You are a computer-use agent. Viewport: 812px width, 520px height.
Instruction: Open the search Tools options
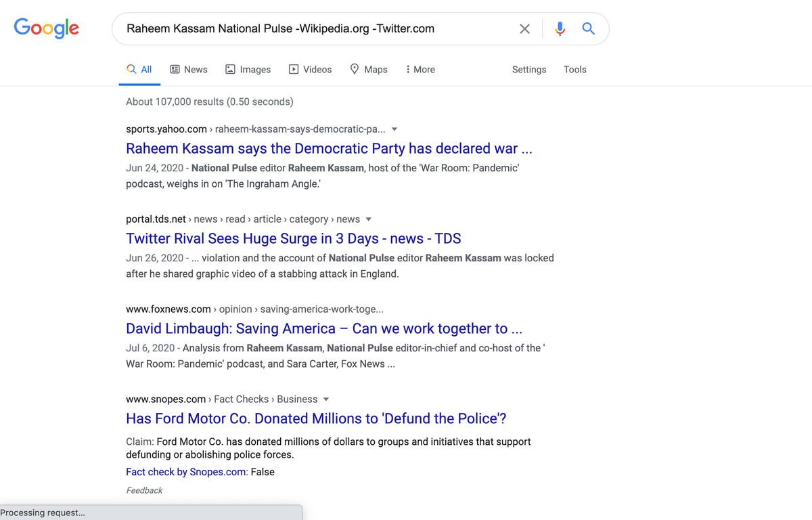[x=575, y=69]
